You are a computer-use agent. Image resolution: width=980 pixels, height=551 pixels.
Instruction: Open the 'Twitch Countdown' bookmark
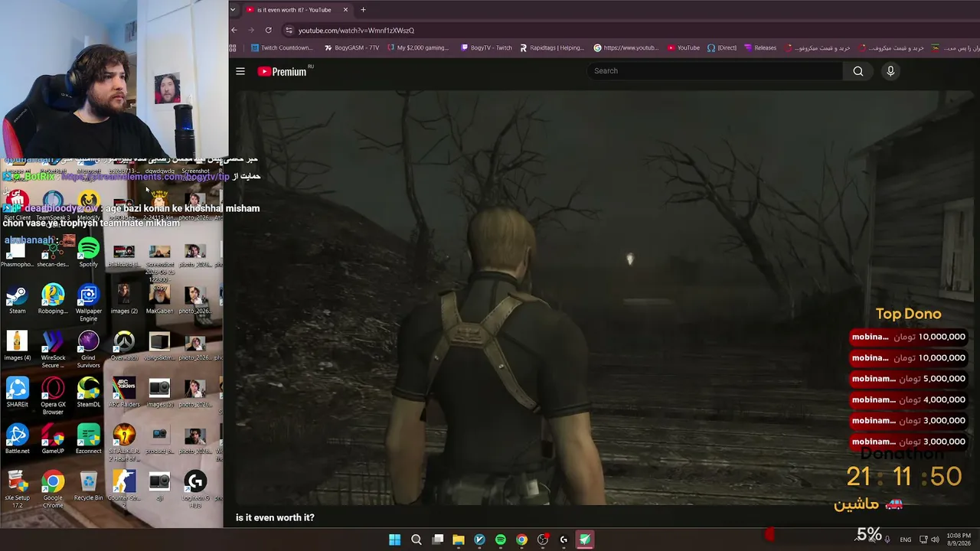tap(282, 47)
